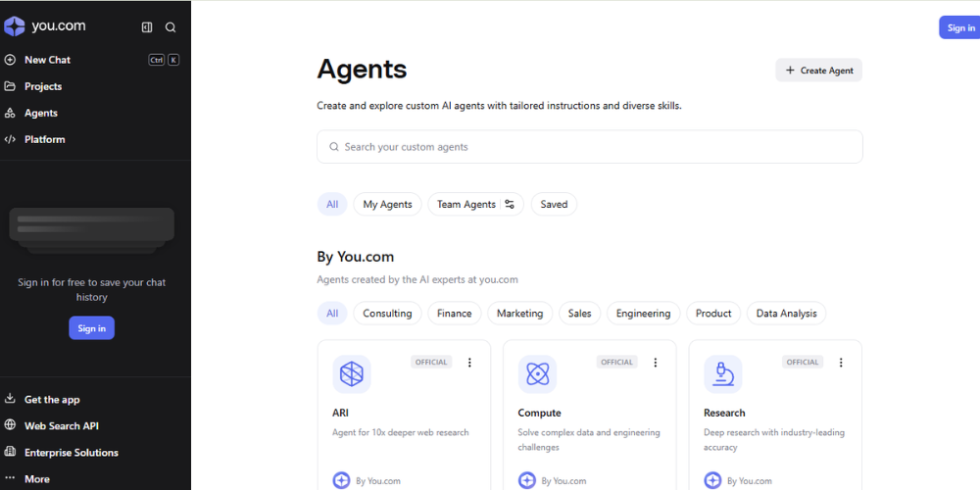Filter agents by Engineering

(643, 314)
